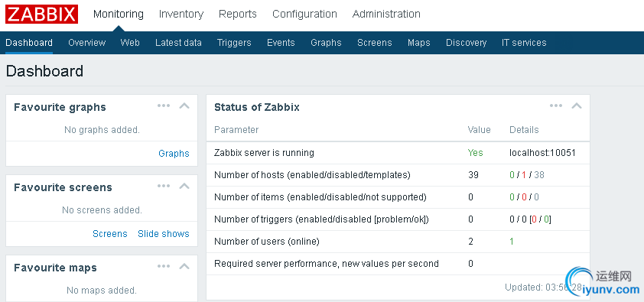Open the Configuration top menu
This screenshot has height=302, width=644.
point(304,14)
